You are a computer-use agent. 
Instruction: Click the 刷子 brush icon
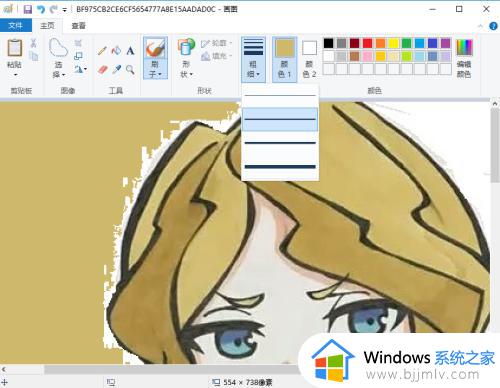coord(155,48)
